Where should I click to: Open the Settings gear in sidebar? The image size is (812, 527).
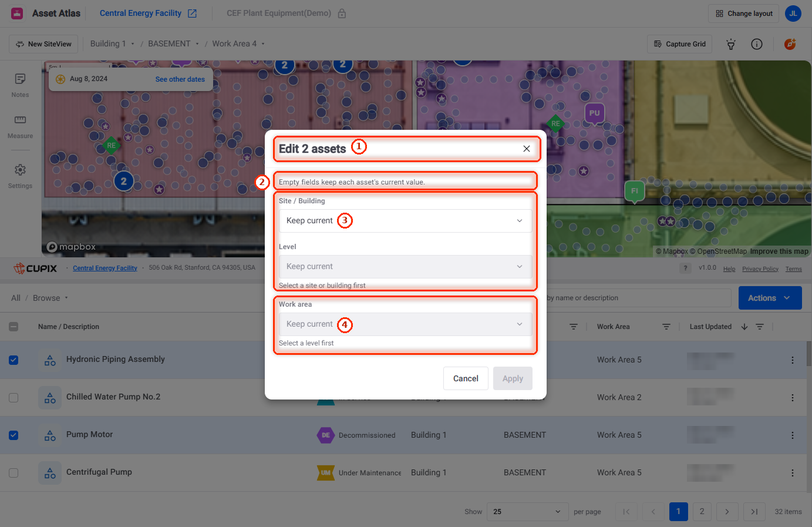tap(20, 170)
